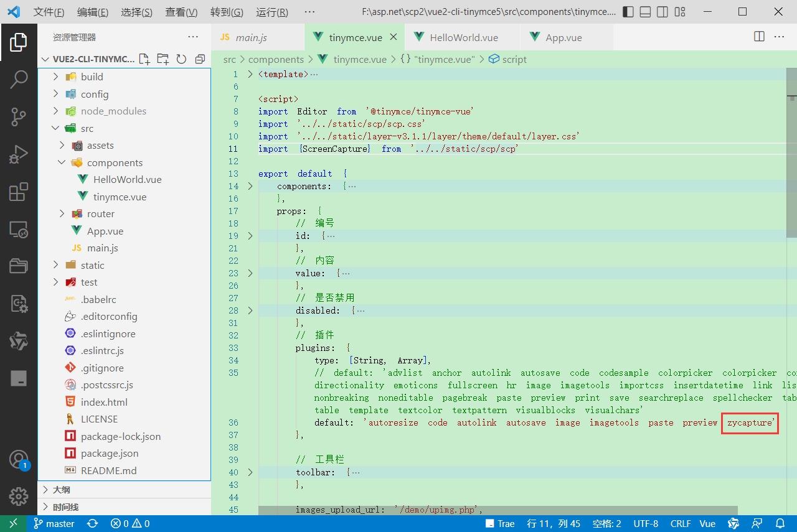The width and height of the screenshot is (797, 532).
Task: Split the editor to the right
Action: pyautogui.click(x=759, y=37)
